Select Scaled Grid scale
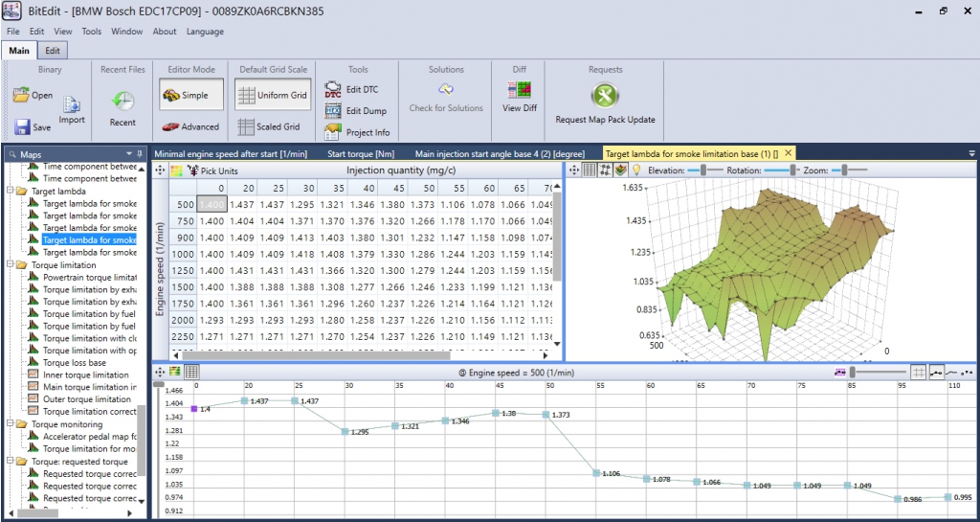The image size is (980, 522). click(x=269, y=126)
